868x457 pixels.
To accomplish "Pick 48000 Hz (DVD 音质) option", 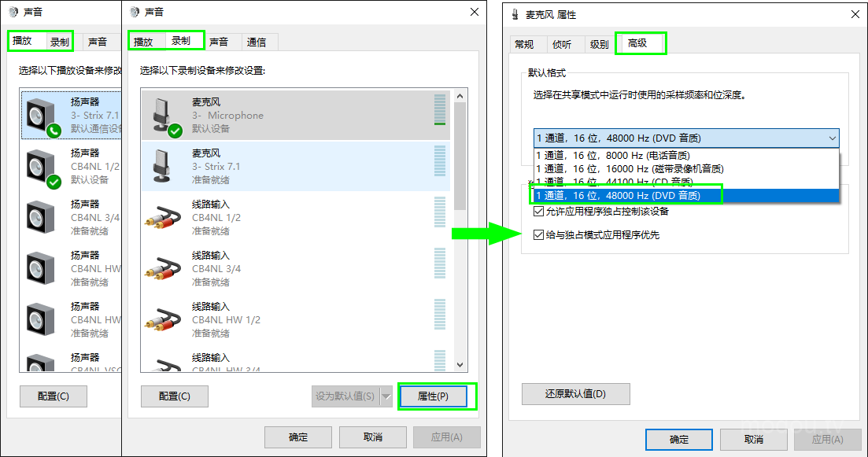I will click(617, 195).
